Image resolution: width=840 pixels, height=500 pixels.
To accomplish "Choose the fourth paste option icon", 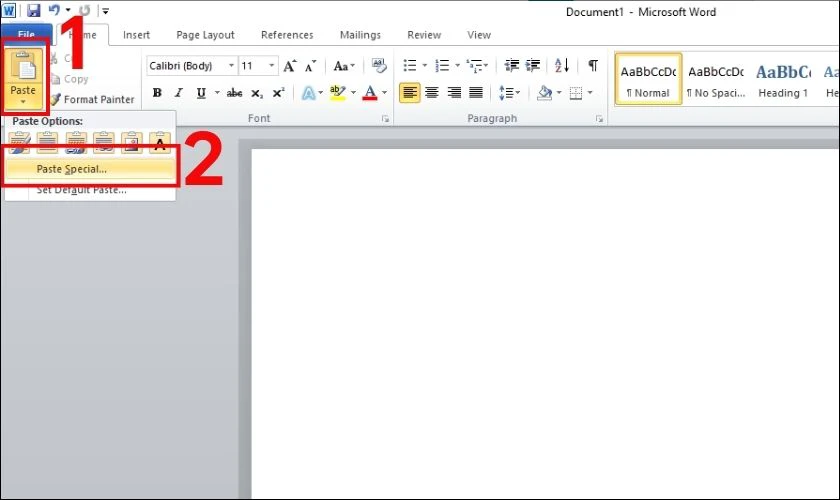I will (x=103, y=142).
